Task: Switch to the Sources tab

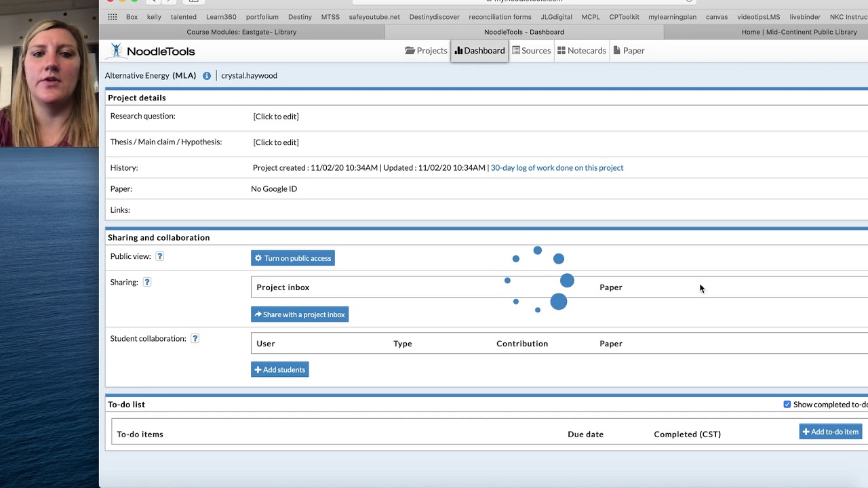Action: pyautogui.click(x=531, y=51)
